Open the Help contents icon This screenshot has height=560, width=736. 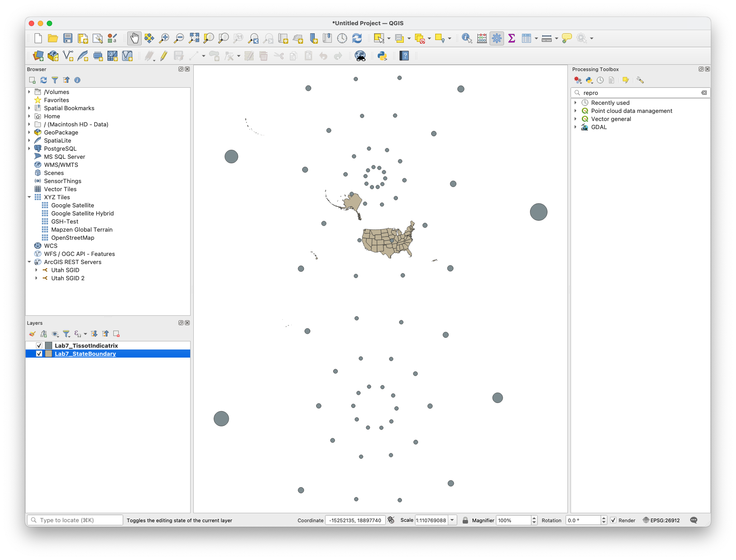[x=404, y=56]
